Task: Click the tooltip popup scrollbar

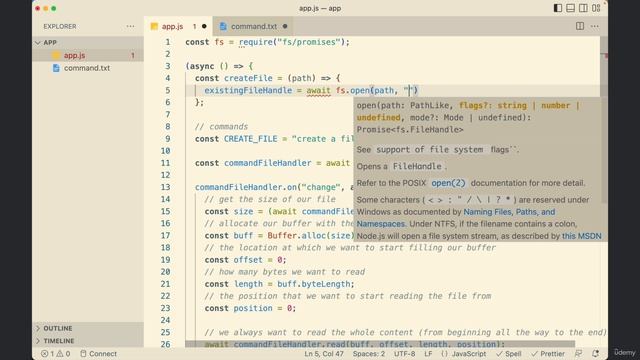Action: coord(604,151)
